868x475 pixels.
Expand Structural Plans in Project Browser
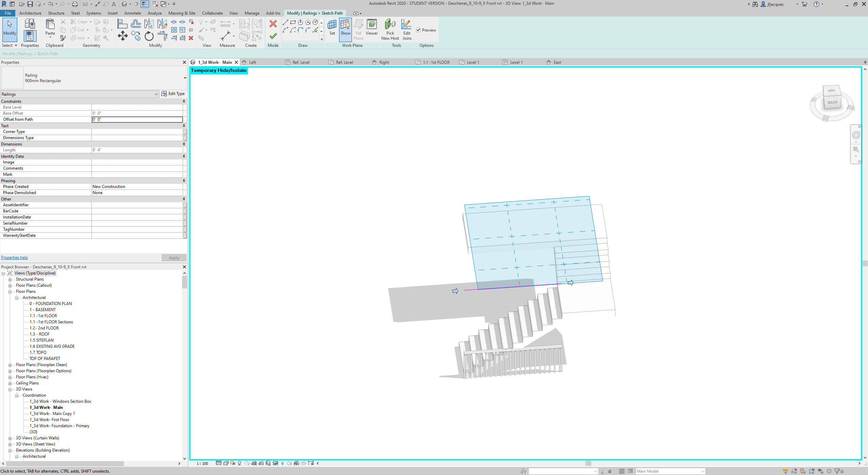tap(10, 280)
